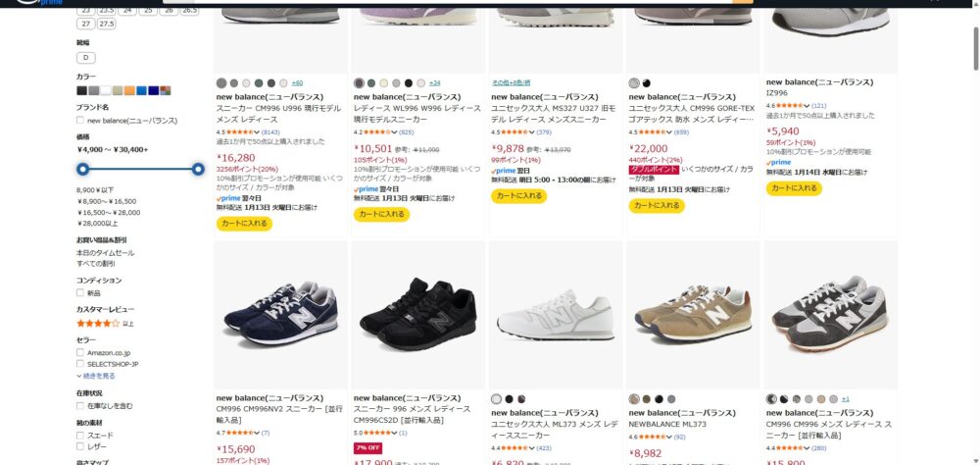Open rating dropdown for CM996 U996 sneaker
980x465 pixels.
[x=256, y=131]
